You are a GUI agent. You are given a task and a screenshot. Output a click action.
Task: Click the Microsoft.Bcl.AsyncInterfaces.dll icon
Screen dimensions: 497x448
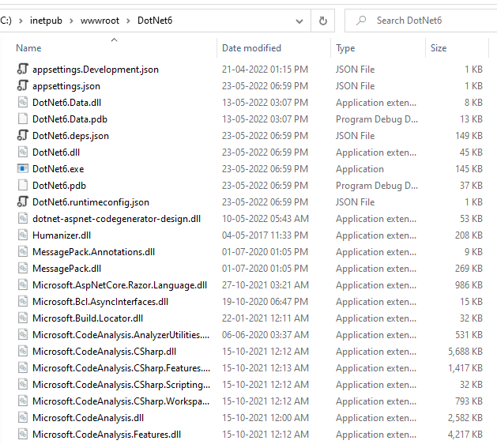[22, 301]
